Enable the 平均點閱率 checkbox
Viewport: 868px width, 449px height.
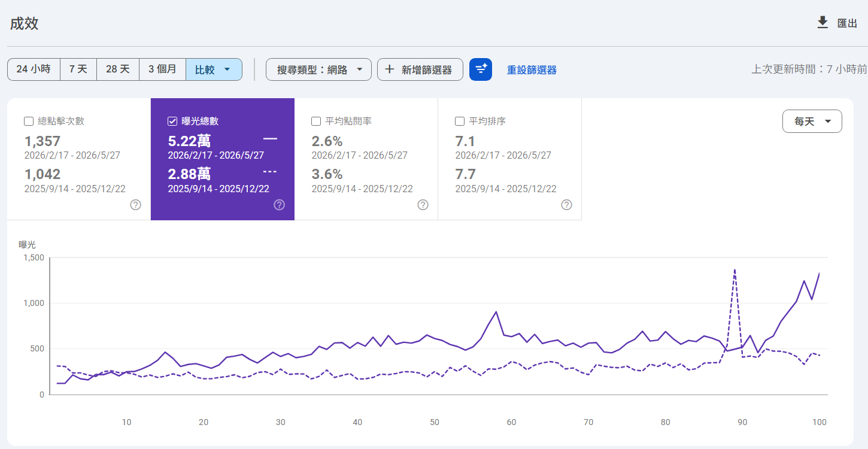pyautogui.click(x=316, y=122)
